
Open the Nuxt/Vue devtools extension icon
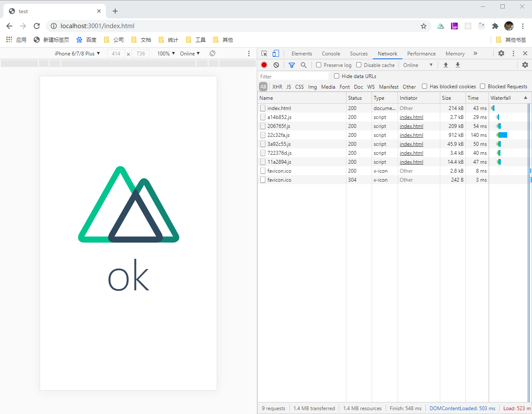pyautogui.click(x=441, y=26)
